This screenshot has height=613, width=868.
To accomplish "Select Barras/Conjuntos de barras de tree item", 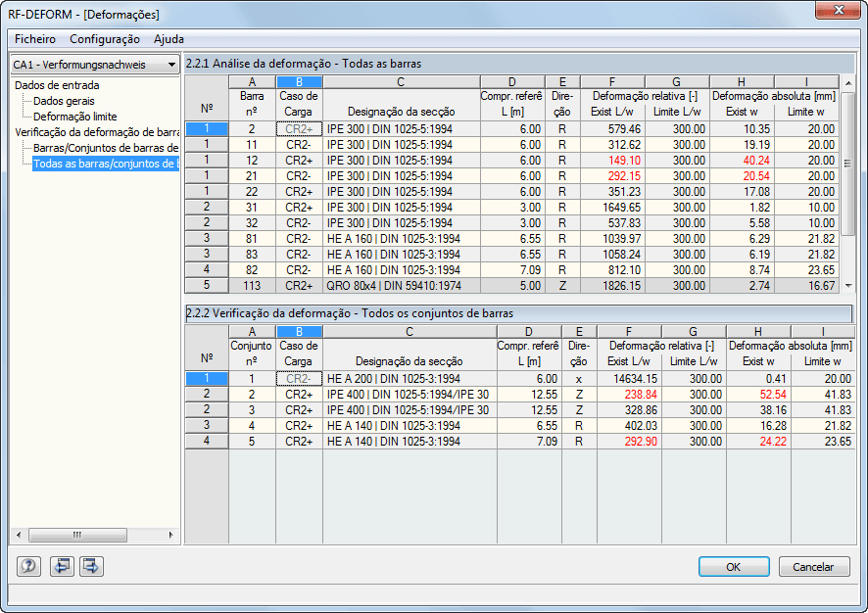I will [x=106, y=148].
